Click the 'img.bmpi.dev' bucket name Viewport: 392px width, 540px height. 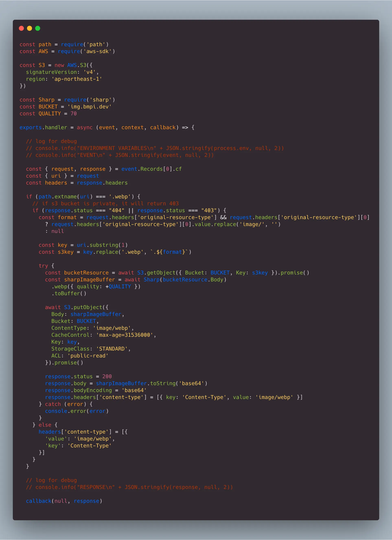tap(89, 107)
